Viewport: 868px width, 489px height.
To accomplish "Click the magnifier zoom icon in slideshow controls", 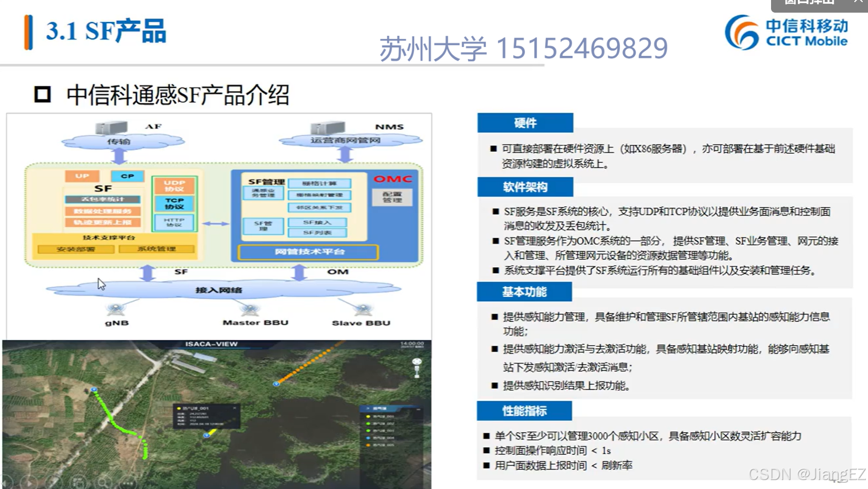I will tap(103, 482).
